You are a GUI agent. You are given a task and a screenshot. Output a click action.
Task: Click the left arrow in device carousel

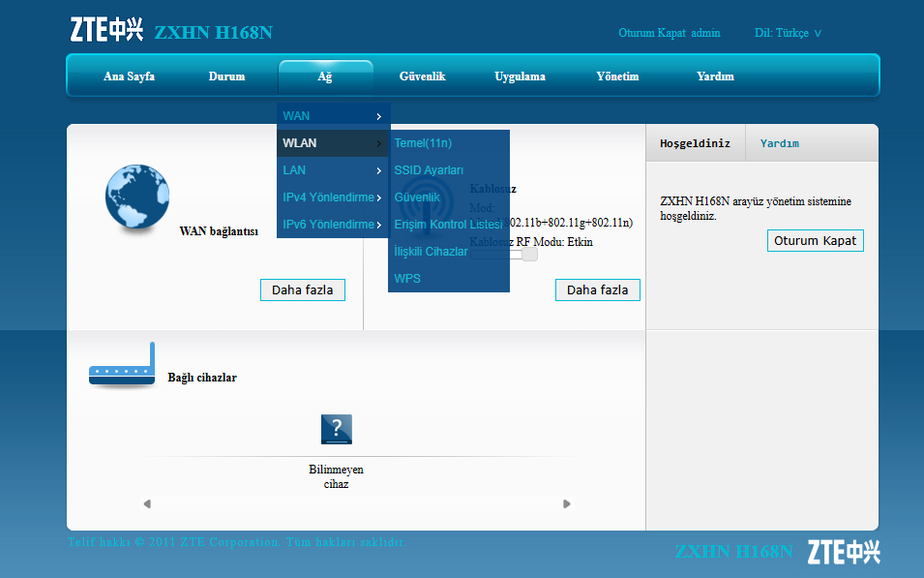(147, 503)
